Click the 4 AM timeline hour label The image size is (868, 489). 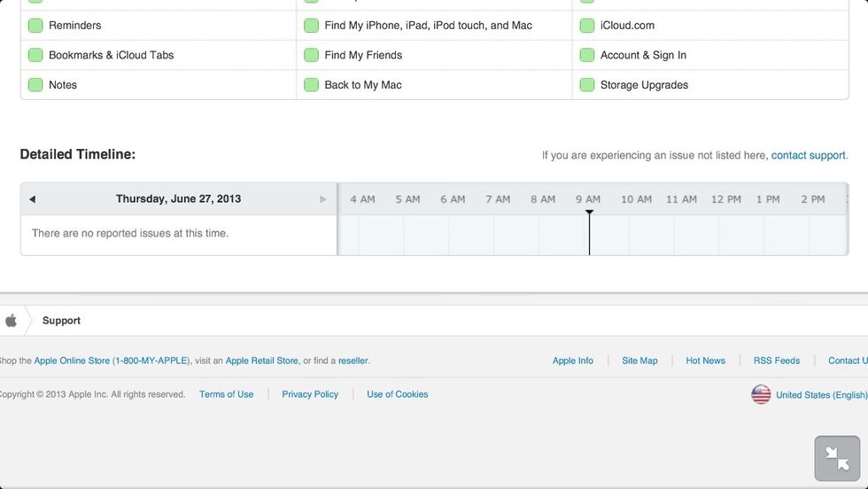362,199
